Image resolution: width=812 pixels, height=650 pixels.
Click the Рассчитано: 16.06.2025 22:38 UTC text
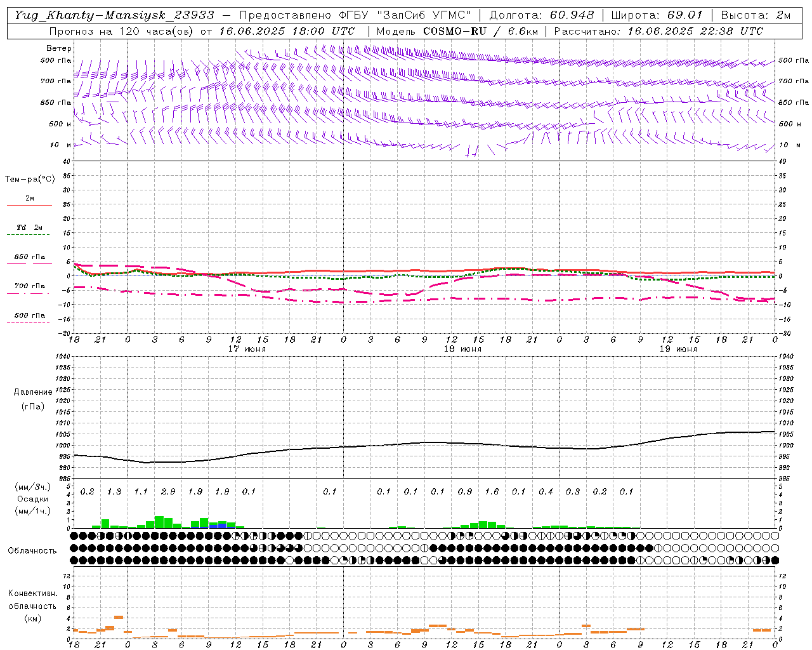click(658, 31)
